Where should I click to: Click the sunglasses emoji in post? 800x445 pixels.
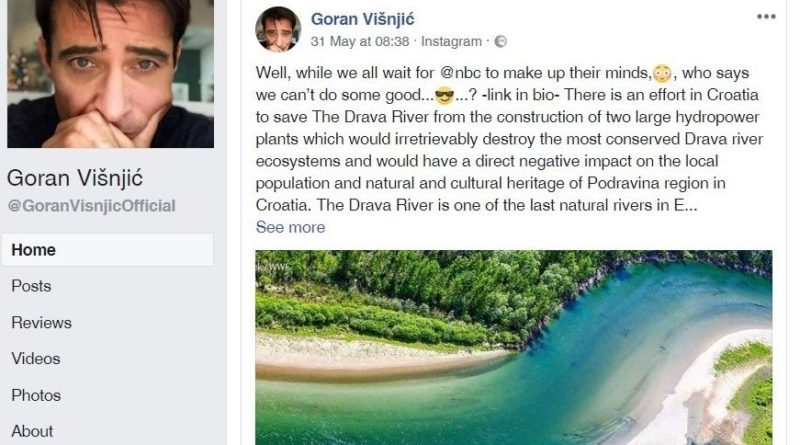click(x=444, y=95)
